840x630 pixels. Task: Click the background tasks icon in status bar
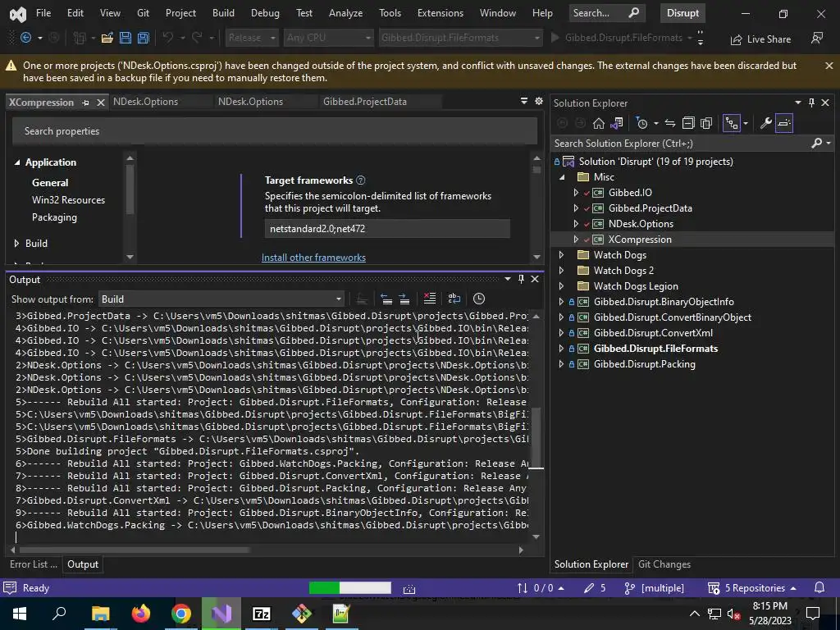(x=409, y=589)
